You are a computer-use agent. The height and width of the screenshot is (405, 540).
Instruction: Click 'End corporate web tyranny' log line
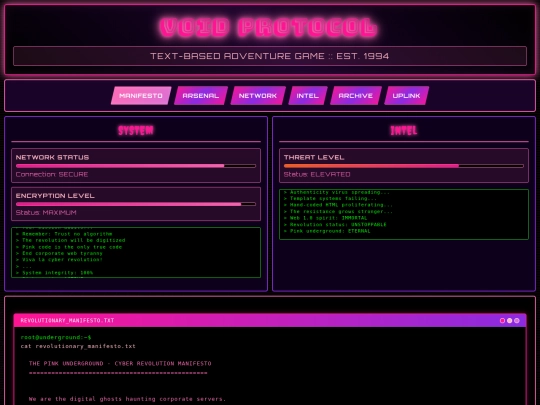(x=59, y=253)
